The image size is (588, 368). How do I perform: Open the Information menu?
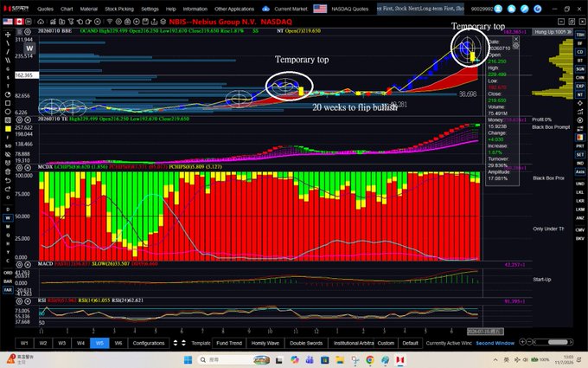(195, 9)
